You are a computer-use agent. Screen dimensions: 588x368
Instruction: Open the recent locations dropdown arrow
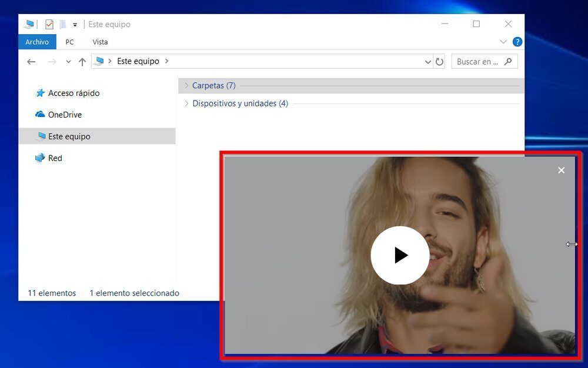[x=68, y=62]
